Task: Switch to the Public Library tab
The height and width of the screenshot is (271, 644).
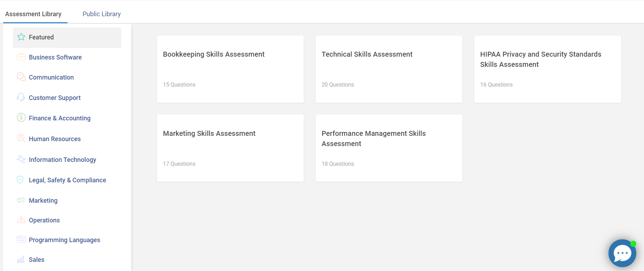Action: pos(102,14)
